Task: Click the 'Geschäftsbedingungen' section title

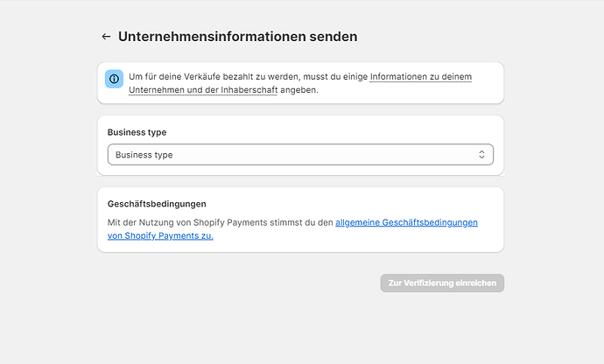Action: coord(157,204)
